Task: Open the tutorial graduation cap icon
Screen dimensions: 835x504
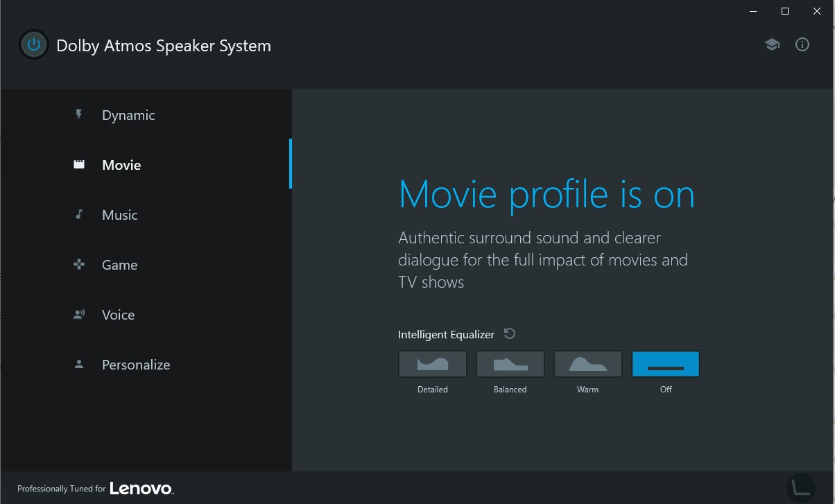Action: point(772,45)
